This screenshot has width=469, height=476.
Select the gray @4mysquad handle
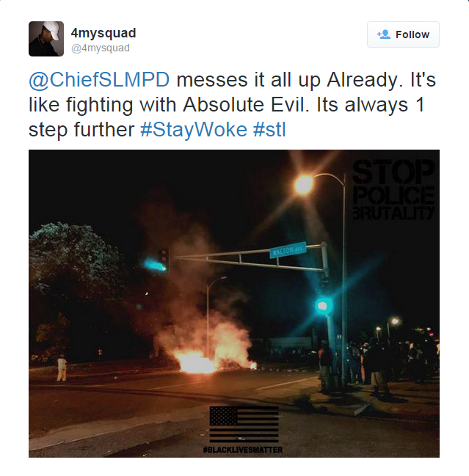click(x=101, y=48)
